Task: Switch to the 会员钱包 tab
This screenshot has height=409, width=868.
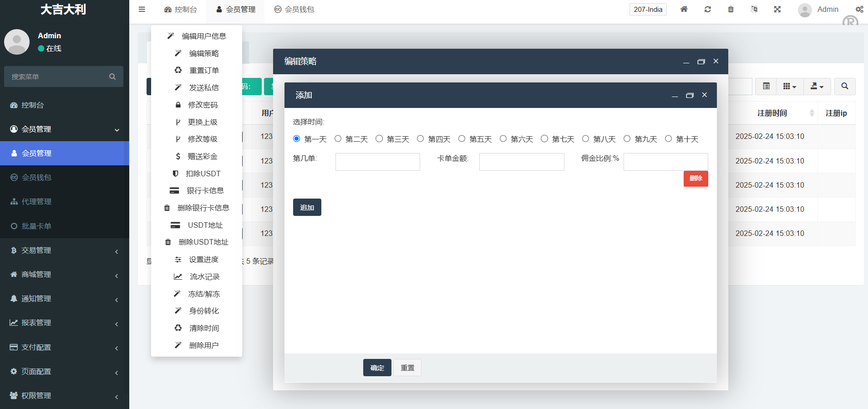Action: pyautogui.click(x=294, y=9)
